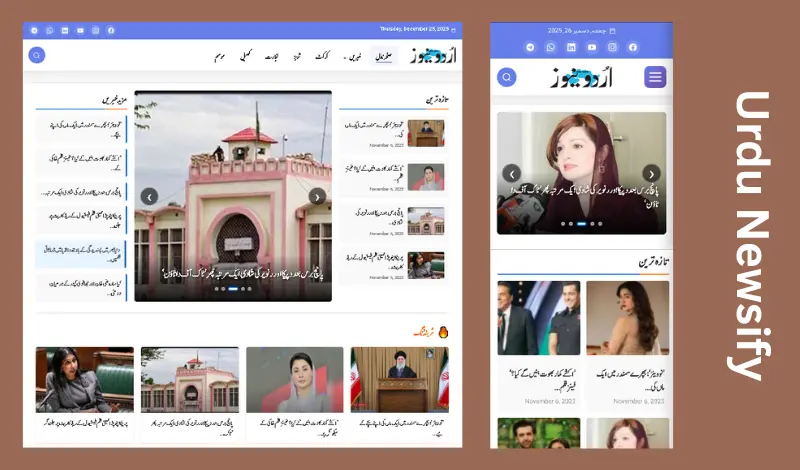Show next slide in mobile slider
This screenshot has width=800, height=470.
[x=651, y=174]
